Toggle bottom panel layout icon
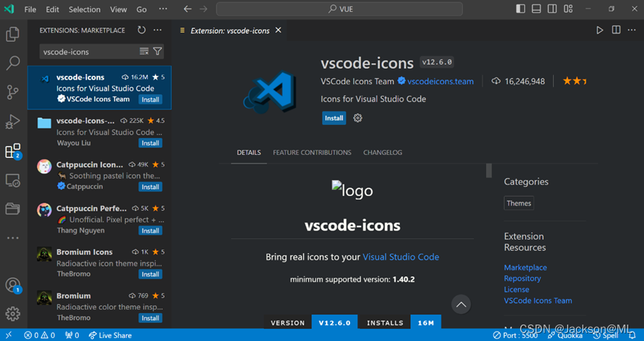This screenshot has height=341, width=644. tap(536, 9)
